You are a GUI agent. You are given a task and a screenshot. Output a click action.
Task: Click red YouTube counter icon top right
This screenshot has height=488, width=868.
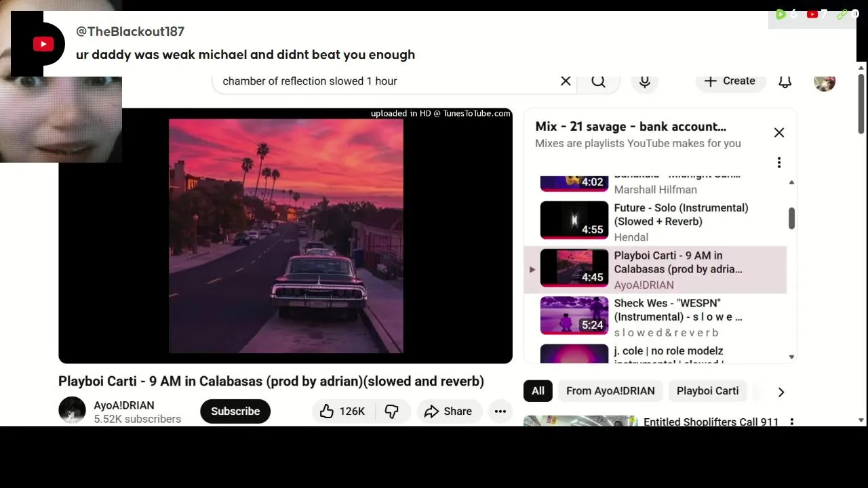[812, 14]
